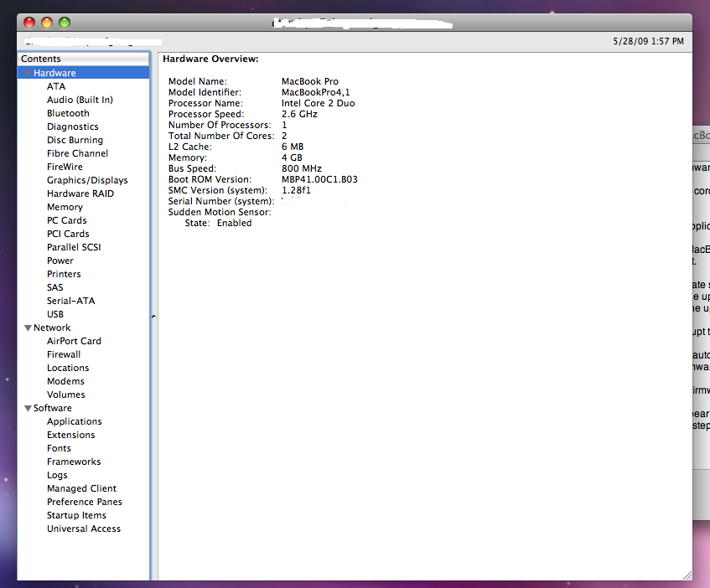This screenshot has width=710, height=588.
Task: Show USB device tree
Action: 54,314
